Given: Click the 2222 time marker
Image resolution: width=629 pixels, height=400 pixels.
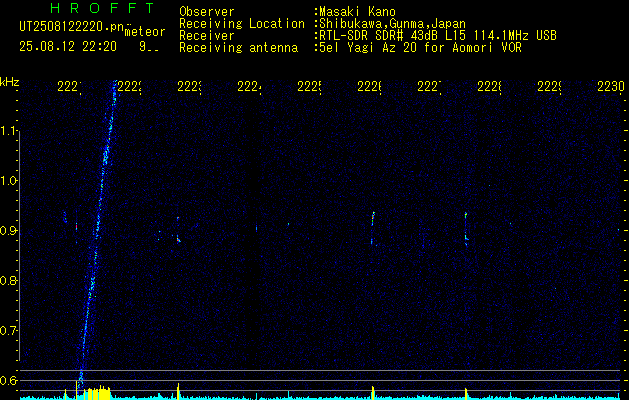Looking at the screenshot, I should click(130, 86).
